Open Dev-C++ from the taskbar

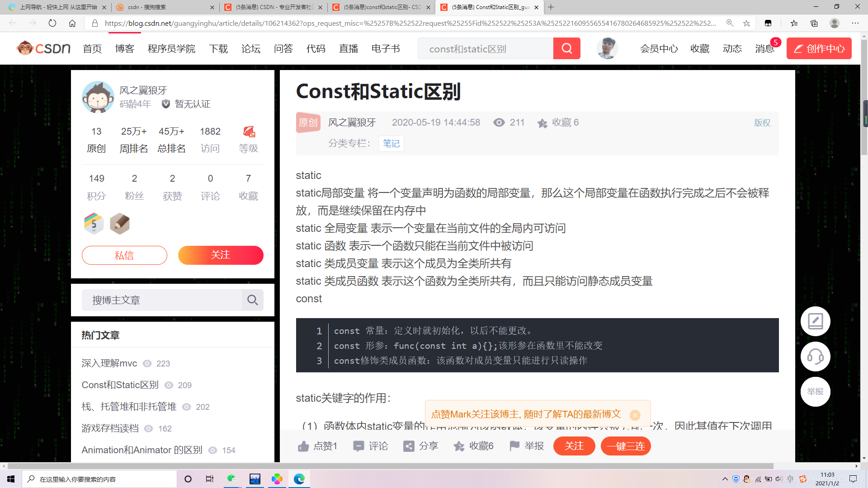tap(255, 479)
